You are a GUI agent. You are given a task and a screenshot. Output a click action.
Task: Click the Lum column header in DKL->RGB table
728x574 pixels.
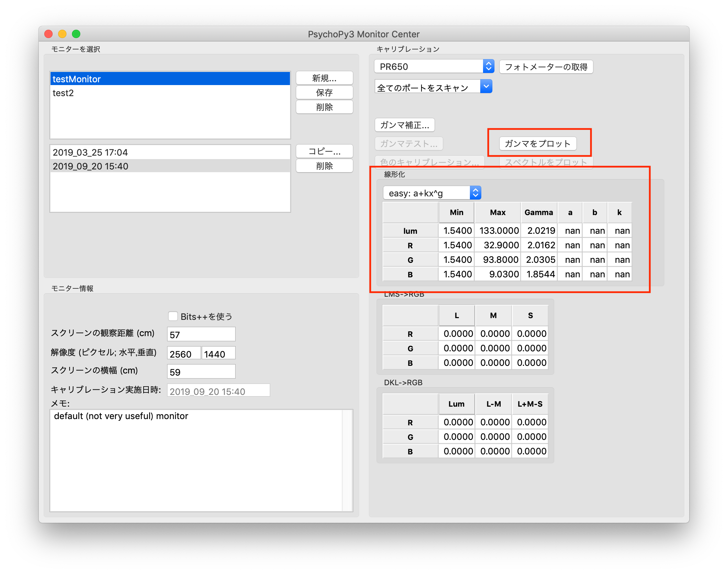point(457,404)
